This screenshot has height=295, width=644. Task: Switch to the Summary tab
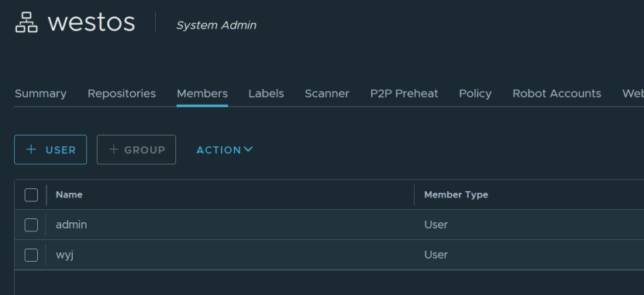coord(40,94)
